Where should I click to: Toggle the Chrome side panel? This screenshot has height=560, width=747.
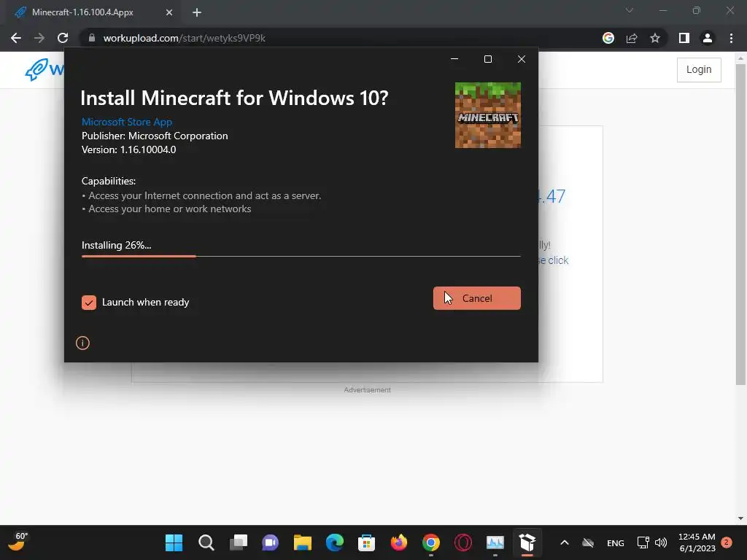[x=684, y=38]
